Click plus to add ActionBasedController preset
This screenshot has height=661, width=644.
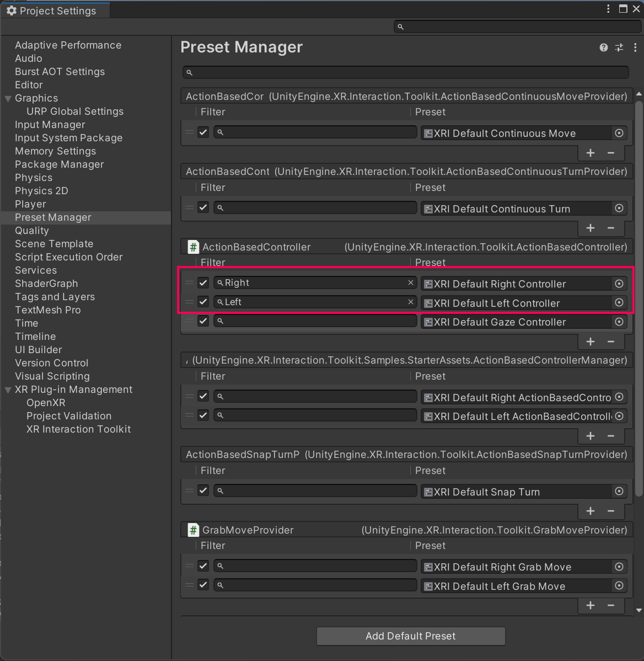tap(591, 342)
